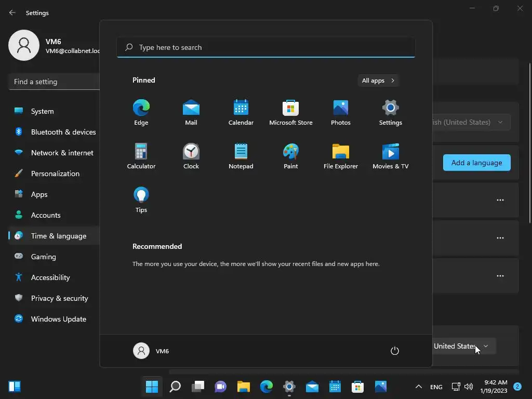Viewport: 532px width, 399px height.
Task: Open Chat app on taskbar
Action: tap(220, 387)
